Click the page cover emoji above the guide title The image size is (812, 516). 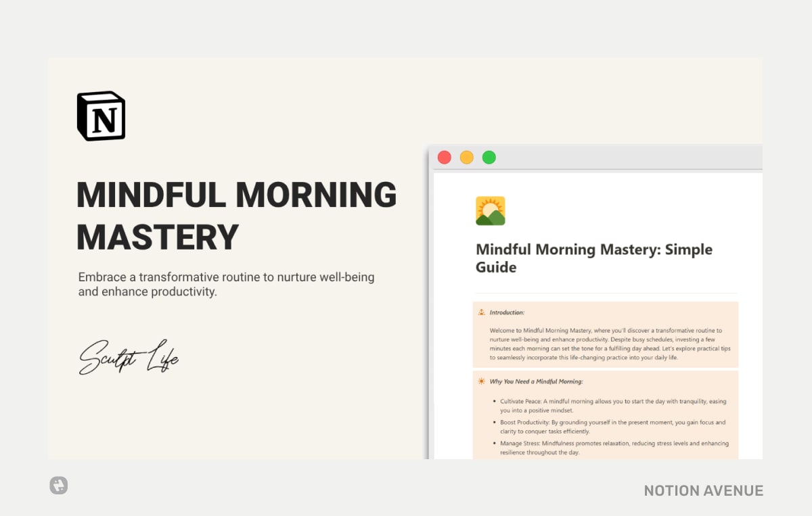pos(490,210)
